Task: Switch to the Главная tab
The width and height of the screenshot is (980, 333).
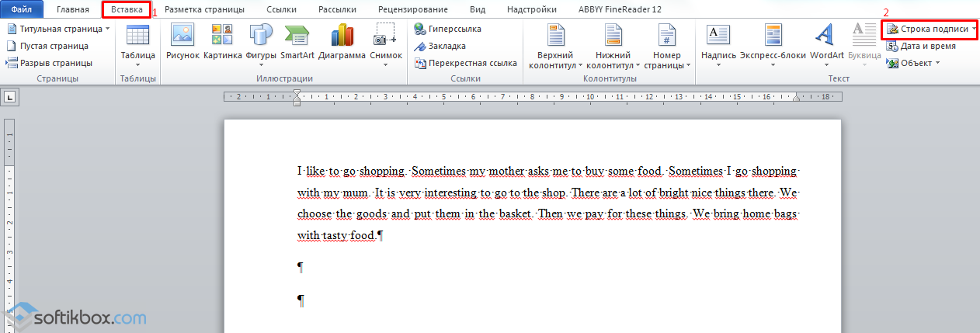Action: tap(72, 10)
